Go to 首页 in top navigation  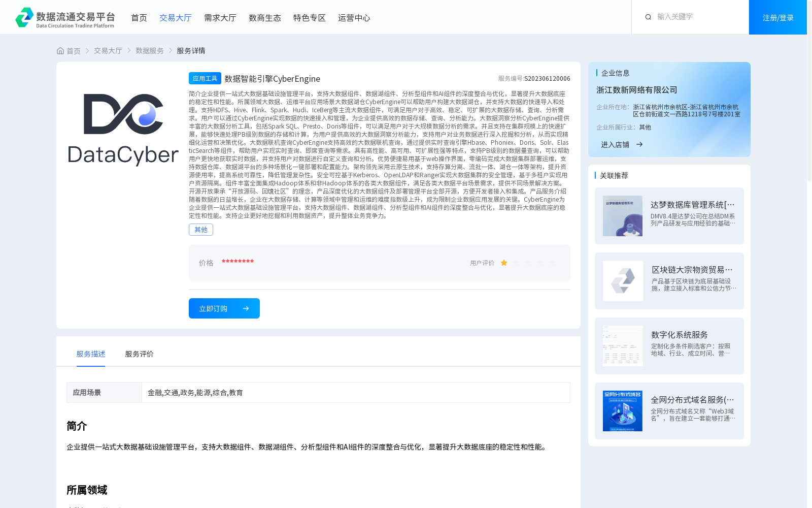[139, 18]
